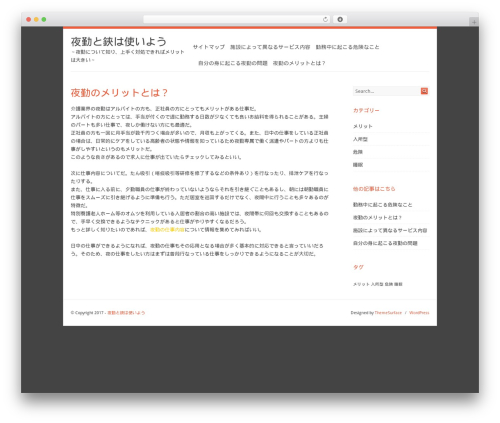Click the カテゴリー sidebar heading
Viewport: 500px width, 423px height.
tap(366, 110)
